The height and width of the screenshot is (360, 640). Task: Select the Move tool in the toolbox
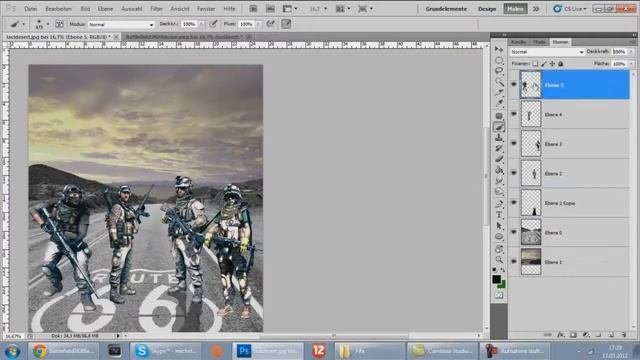click(499, 49)
